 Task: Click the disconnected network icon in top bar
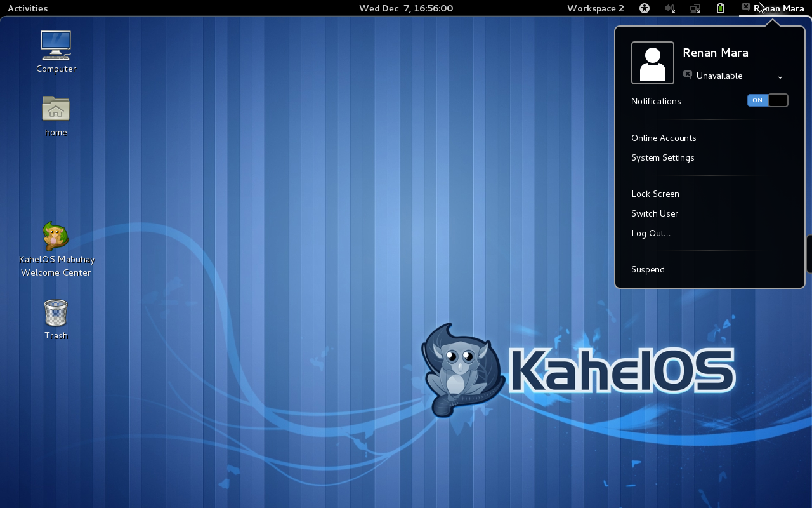[695, 8]
